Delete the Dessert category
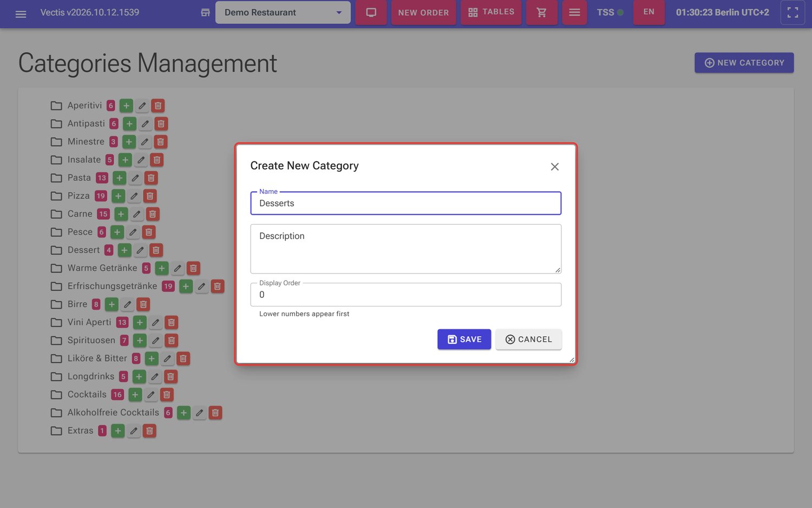The image size is (812, 508). click(x=156, y=250)
